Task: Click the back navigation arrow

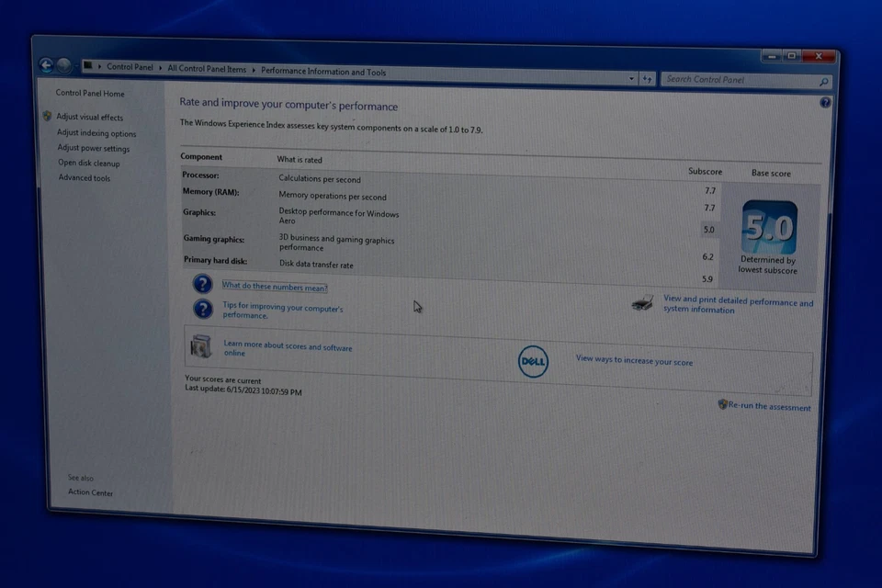Action: (46, 65)
